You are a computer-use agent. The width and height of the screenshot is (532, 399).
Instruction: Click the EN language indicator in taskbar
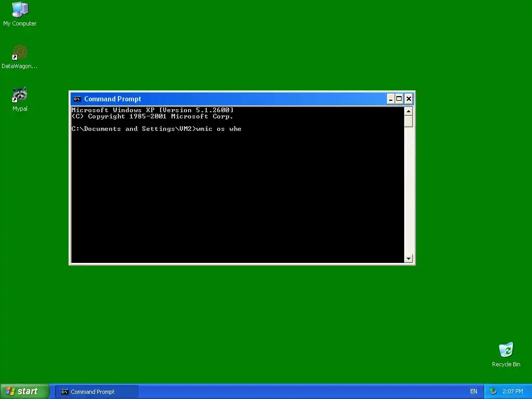coord(474,392)
